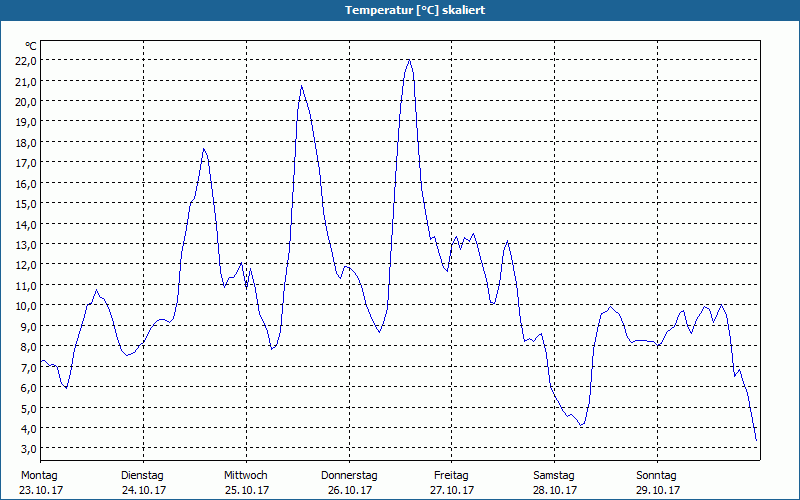Click the 19,0 axis label

[27, 122]
